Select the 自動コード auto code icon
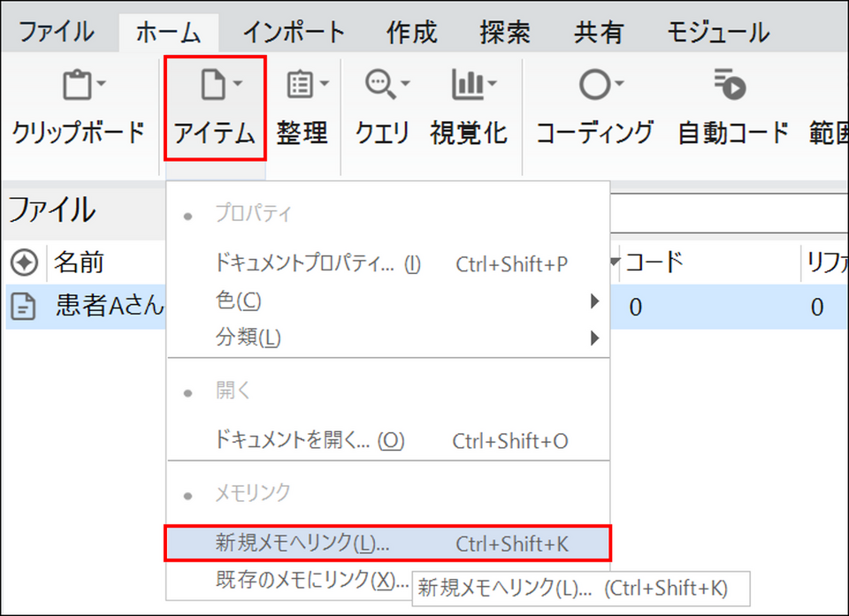 (731, 87)
